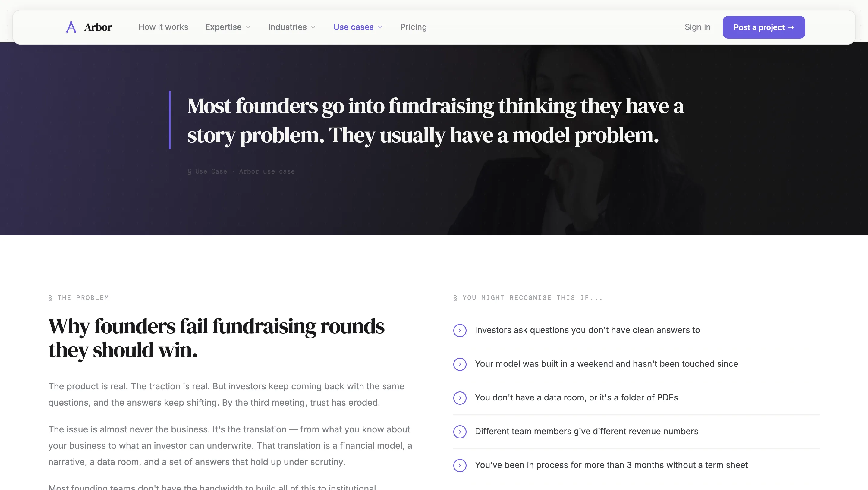Open the Industries dropdown chevron
The height and width of the screenshot is (490, 868).
(313, 27)
